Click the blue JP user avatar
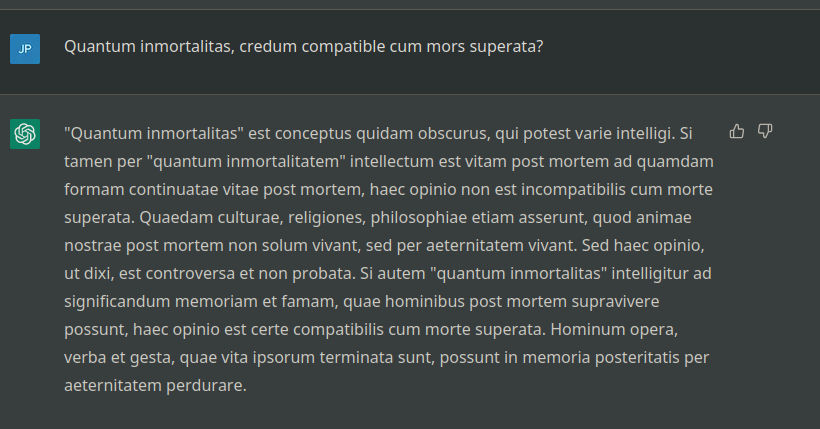 (x=25, y=49)
